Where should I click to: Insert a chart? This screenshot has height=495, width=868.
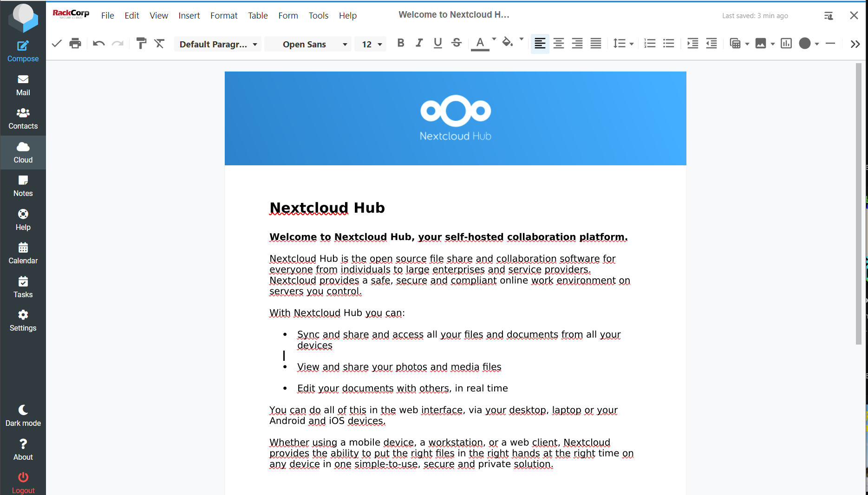tap(786, 44)
